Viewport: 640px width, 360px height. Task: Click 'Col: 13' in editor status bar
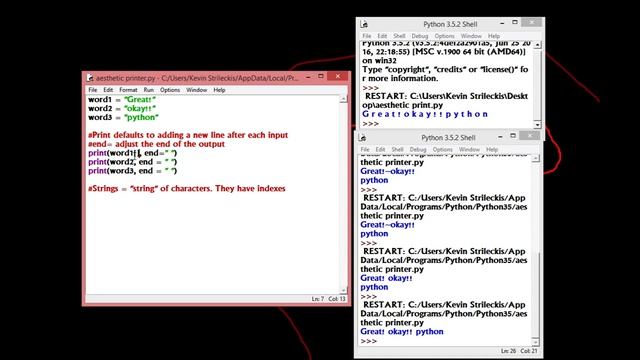[337, 299]
